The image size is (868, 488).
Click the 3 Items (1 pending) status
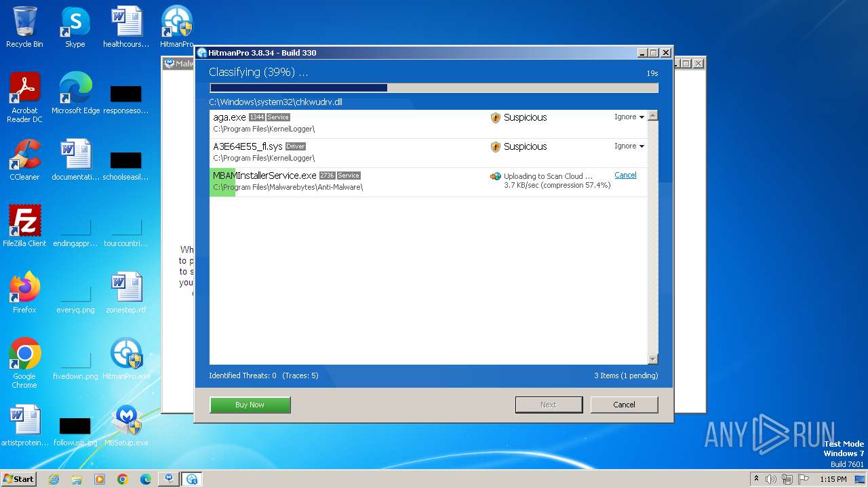[626, 375]
